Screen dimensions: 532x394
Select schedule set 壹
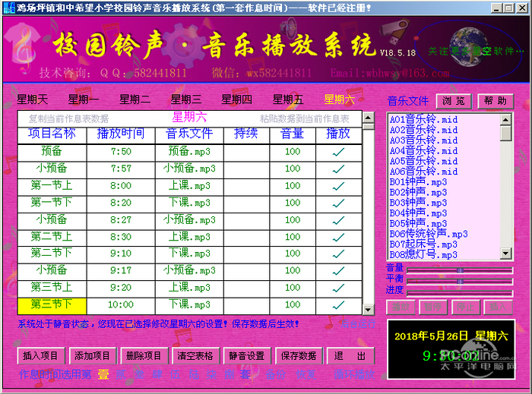[103, 374]
